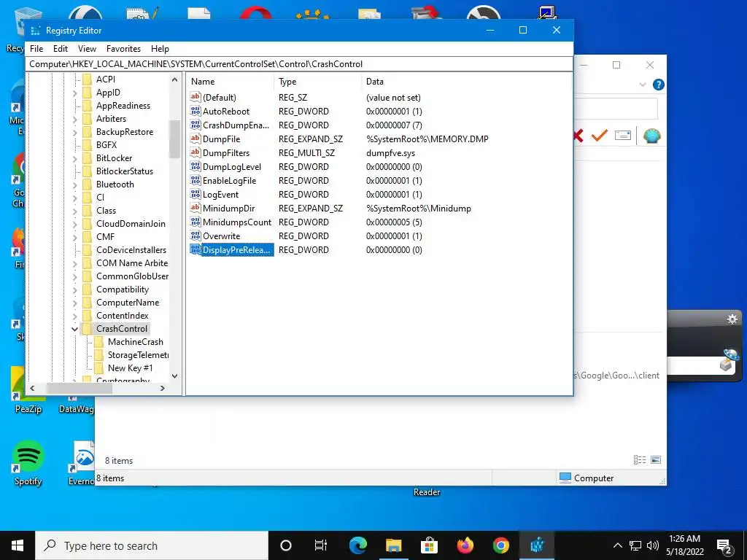Open the notification center icon
The height and width of the screenshot is (560, 747).
pos(724,546)
